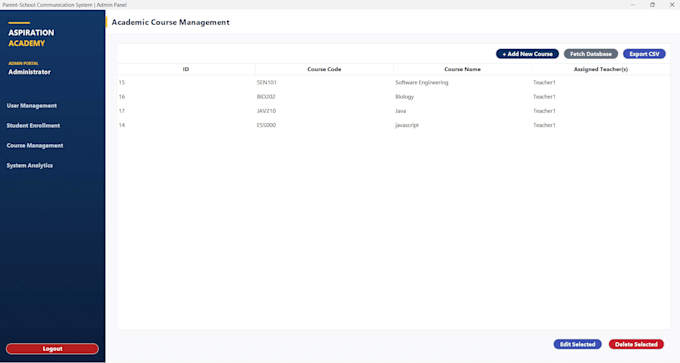Click the Logout button

(52, 349)
